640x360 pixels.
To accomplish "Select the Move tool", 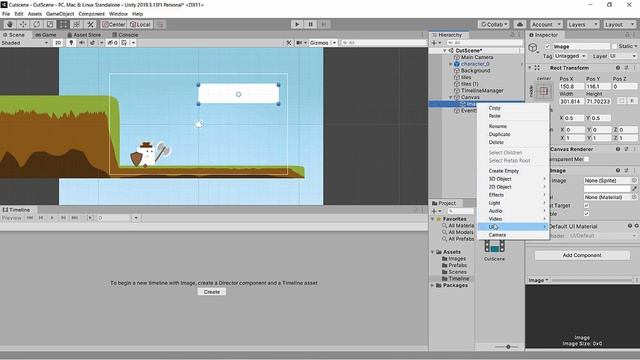I will point(23,24).
